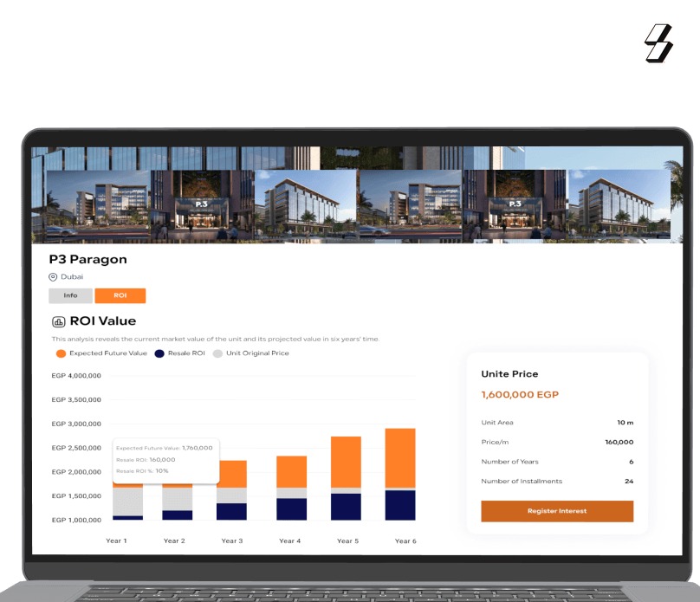The image size is (700, 602).
Task: Click the gray segment of the Year 2 bar
Action: pyautogui.click(x=178, y=499)
